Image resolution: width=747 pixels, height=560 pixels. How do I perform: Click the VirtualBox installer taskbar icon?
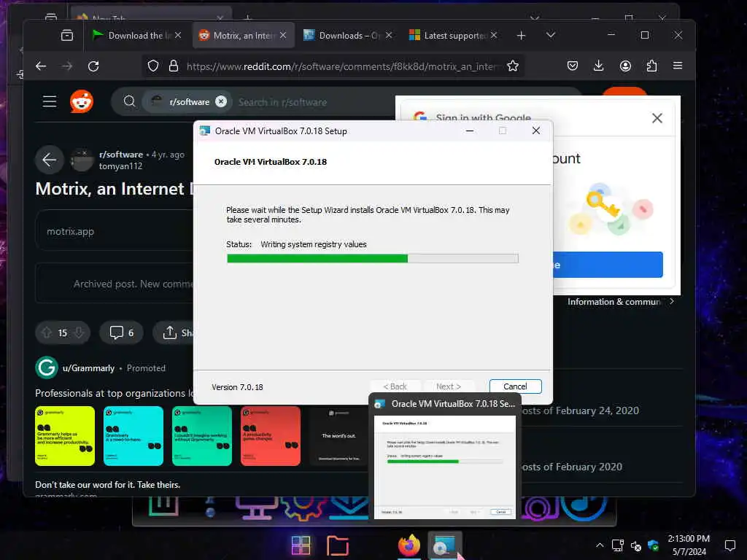coord(445,545)
